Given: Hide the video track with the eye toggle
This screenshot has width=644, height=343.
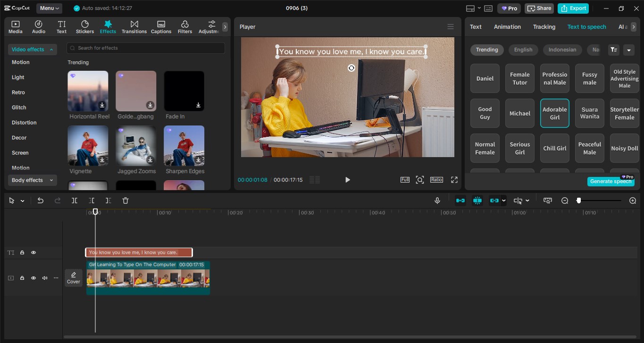Looking at the screenshot, I should 33,278.
